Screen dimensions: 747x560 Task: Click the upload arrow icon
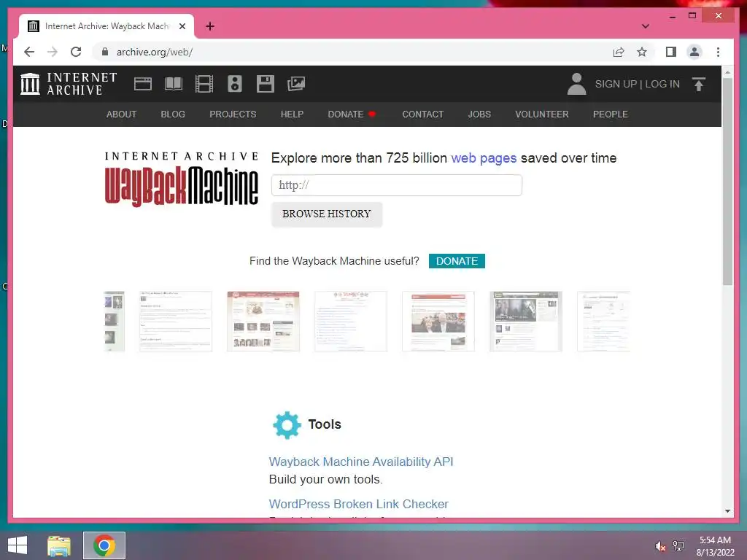click(x=698, y=85)
